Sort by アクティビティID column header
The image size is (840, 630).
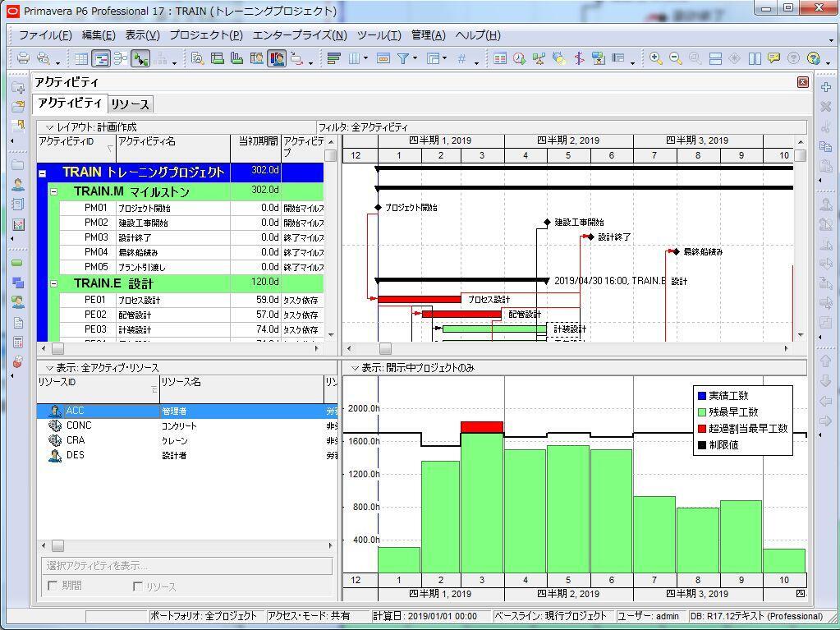click(76, 148)
